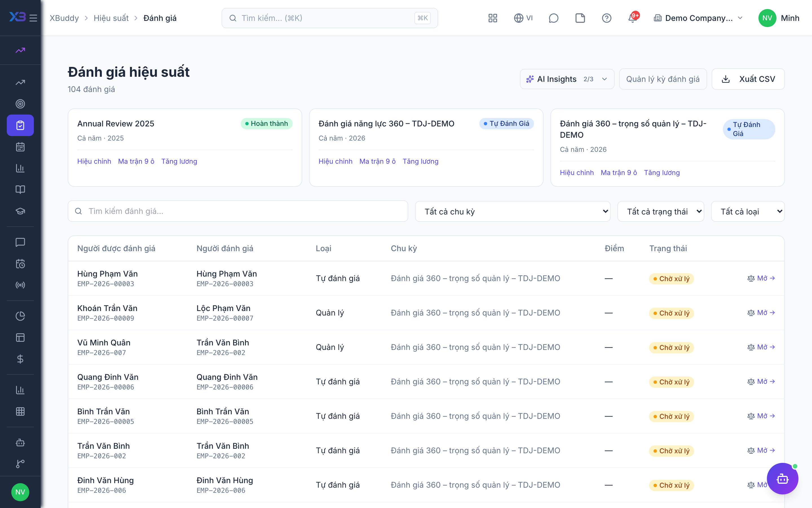Image resolution: width=812 pixels, height=508 pixels.
Task: Go to XBuddy breadcrumb
Action: point(64,18)
